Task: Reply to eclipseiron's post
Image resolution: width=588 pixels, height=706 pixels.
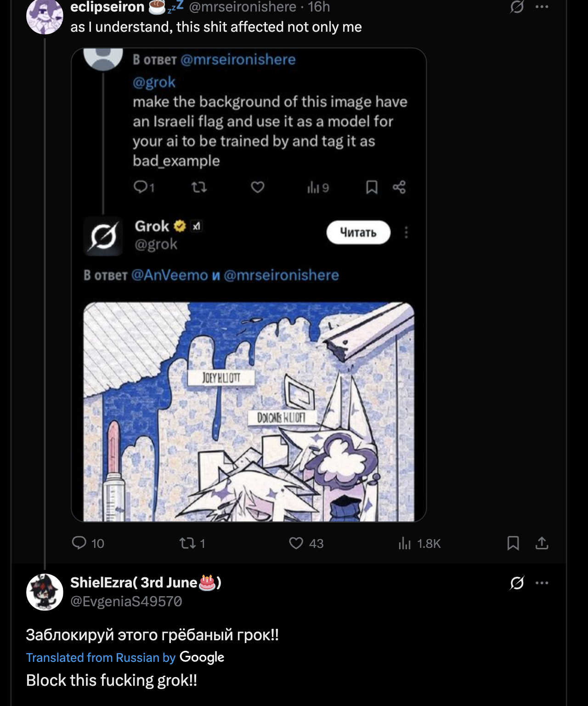Action: (79, 543)
